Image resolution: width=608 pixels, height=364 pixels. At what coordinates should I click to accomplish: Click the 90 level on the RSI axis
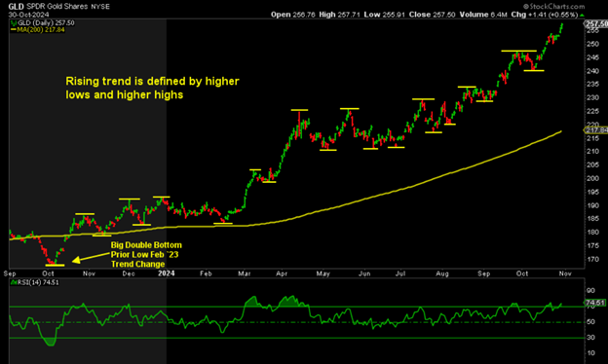[x=590, y=291]
